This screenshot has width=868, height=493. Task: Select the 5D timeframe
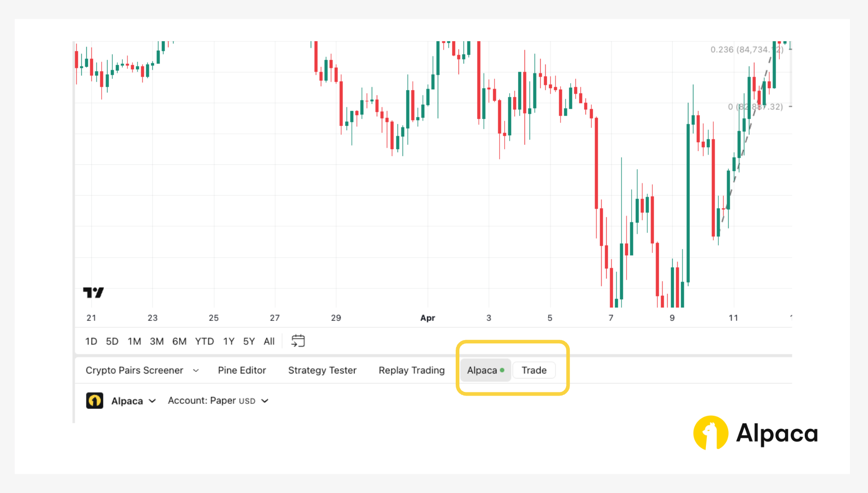(112, 341)
